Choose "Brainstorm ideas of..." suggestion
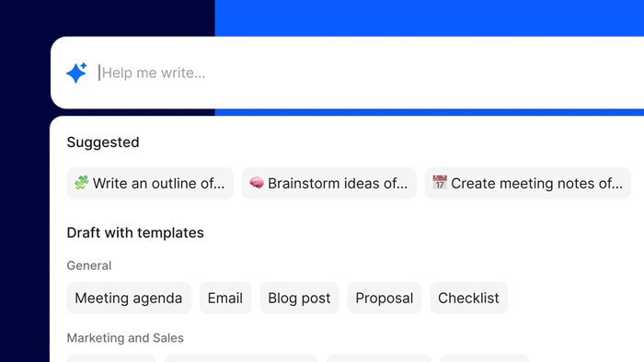 point(329,183)
